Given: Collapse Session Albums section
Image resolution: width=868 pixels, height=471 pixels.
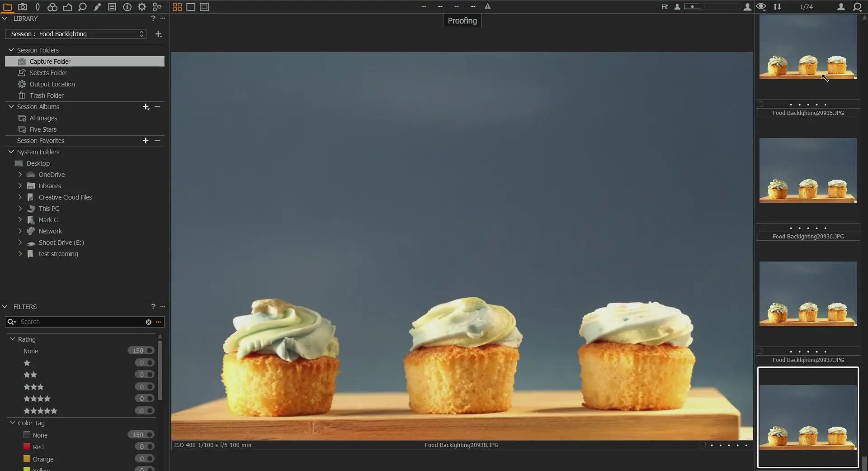Looking at the screenshot, I should coord(11,107).
